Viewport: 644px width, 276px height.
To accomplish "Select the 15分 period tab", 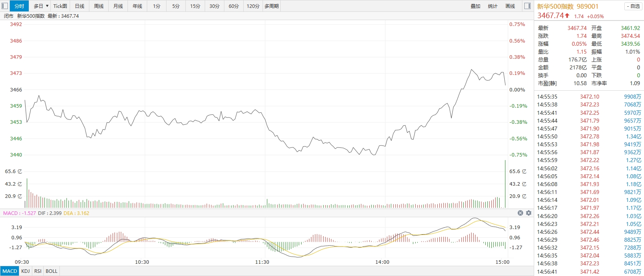I will pos(195,6).
